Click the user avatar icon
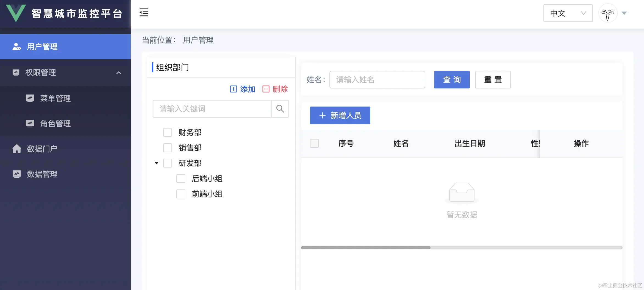The height and width of the screenshot is (290, 644). point(608,13)
